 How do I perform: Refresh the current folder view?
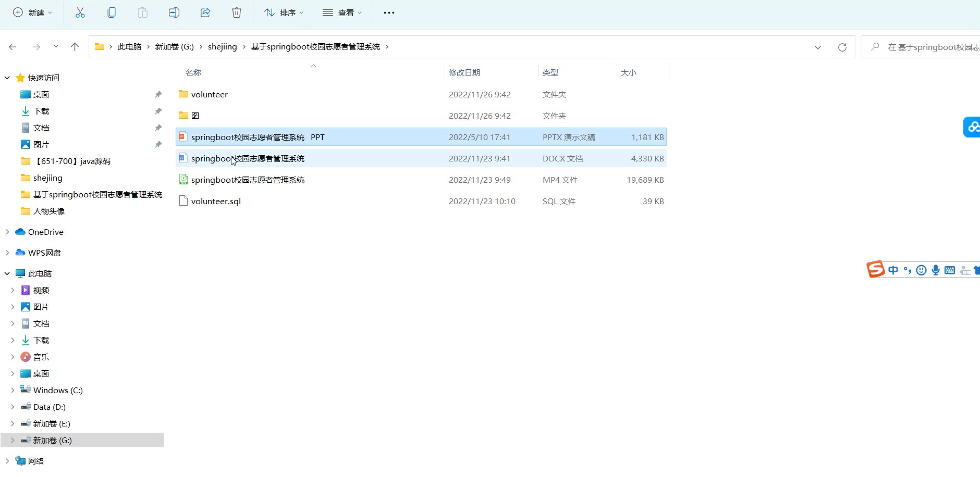point(842,47)
